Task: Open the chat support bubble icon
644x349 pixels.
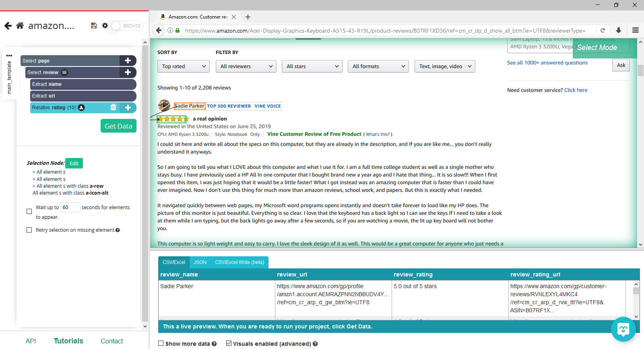Action: click(623, 329)
